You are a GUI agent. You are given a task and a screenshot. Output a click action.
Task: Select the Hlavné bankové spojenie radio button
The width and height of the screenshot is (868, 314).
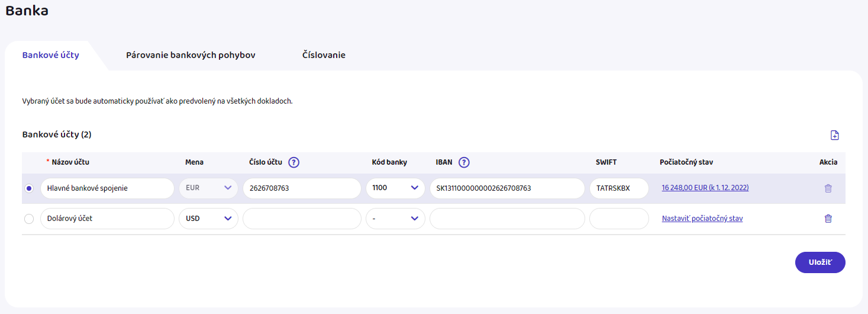tap(30, 188)
